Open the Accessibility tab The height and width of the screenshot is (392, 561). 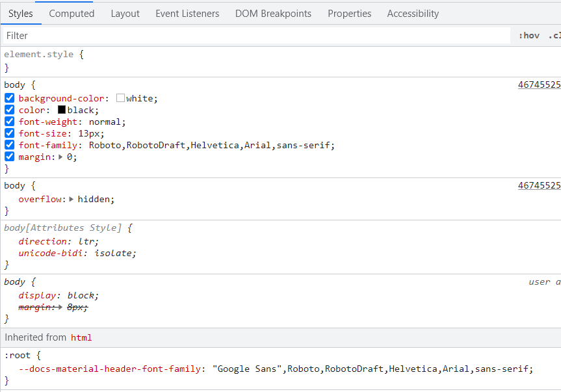tap(413, 13)
